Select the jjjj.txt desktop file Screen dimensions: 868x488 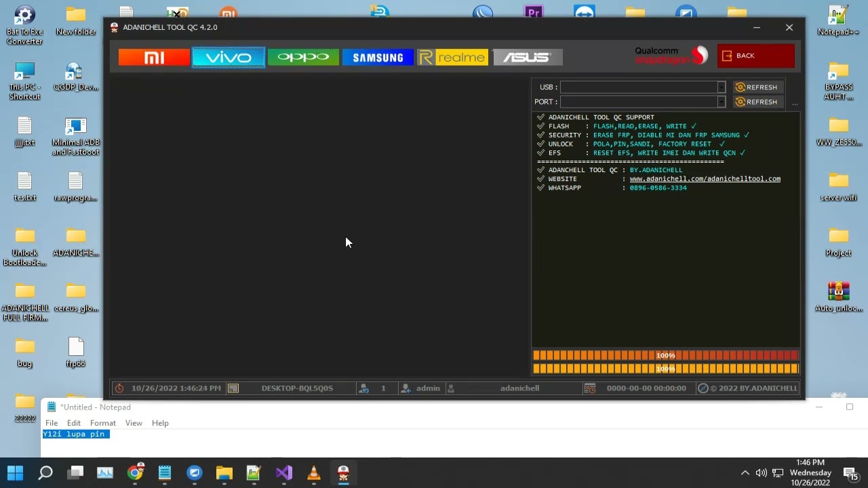(24, 132)
